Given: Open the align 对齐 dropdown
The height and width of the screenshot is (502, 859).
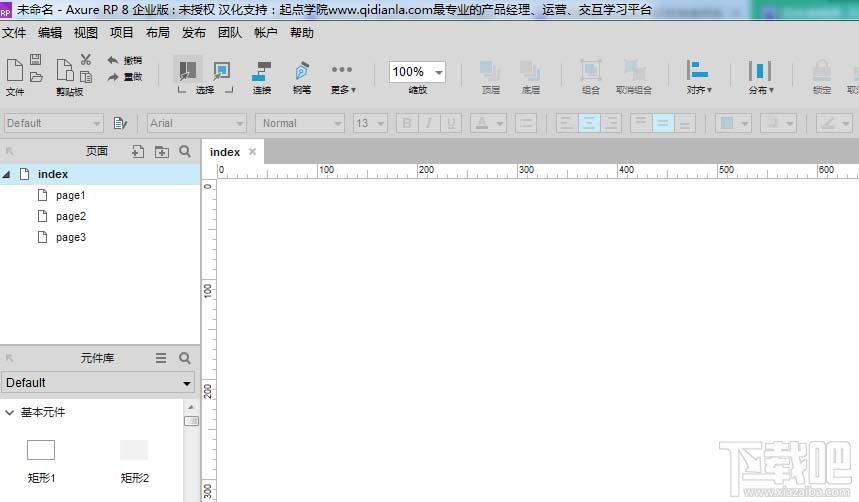Looking at the screenshot, I should coord(698,77).
